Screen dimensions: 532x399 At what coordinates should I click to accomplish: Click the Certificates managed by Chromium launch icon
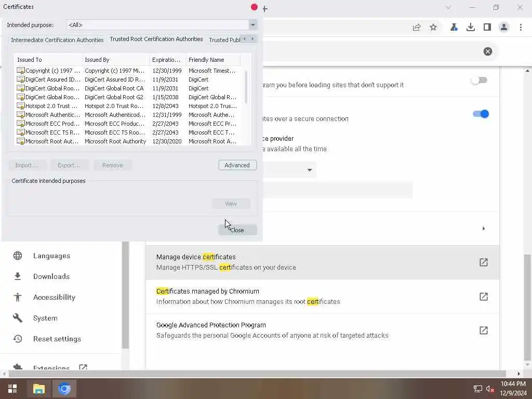click(484, 297)
